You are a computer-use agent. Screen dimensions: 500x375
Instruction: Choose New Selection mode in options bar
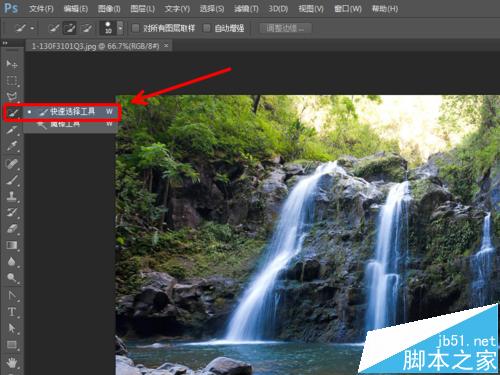point(54,28)
